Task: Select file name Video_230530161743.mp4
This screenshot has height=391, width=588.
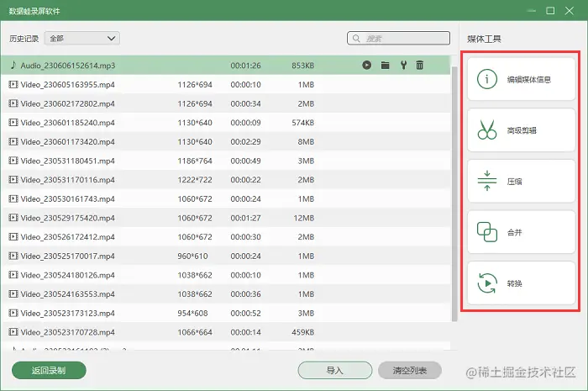Action: pos(67,199)
